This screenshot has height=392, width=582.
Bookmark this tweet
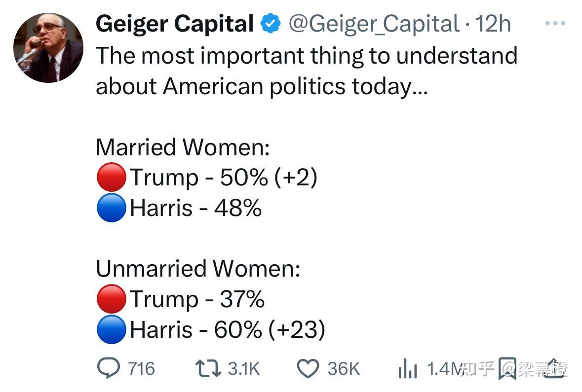pyautogui.click(x=507, y=369)
